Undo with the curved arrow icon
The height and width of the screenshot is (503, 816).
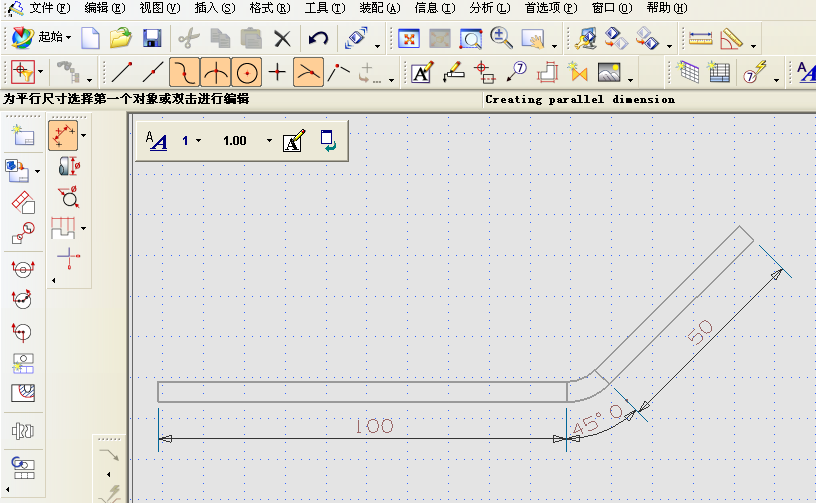[x=318, y=38]
